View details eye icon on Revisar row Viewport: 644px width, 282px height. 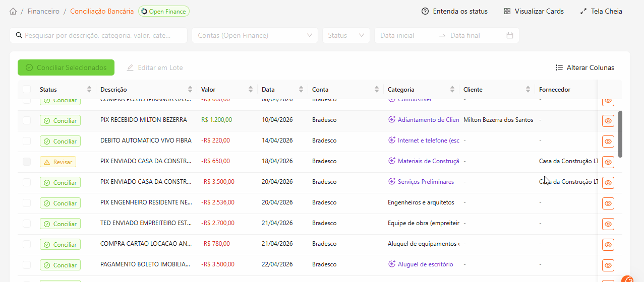tap(608, 162)
